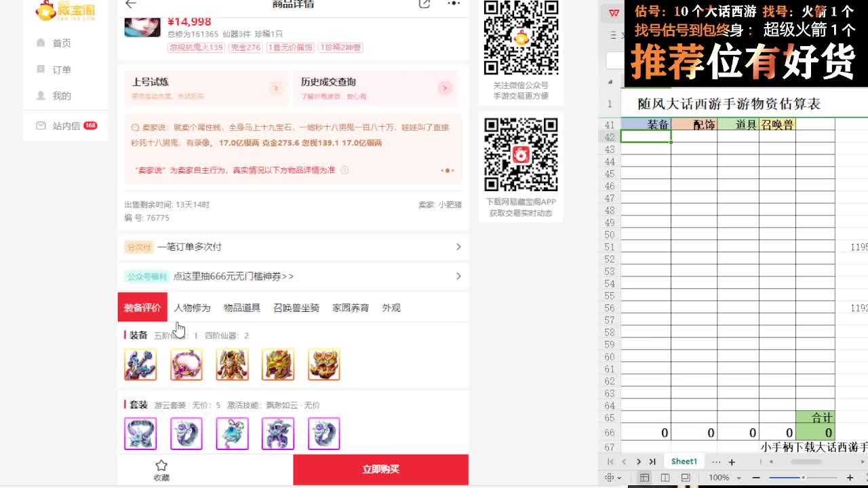
Task: Click the 收藏 star icon to favorite
Action: tap(161, 466)
